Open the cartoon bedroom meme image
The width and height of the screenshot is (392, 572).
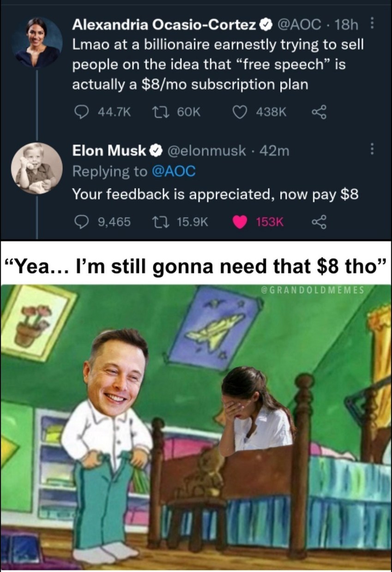click(x=196, y=426)
